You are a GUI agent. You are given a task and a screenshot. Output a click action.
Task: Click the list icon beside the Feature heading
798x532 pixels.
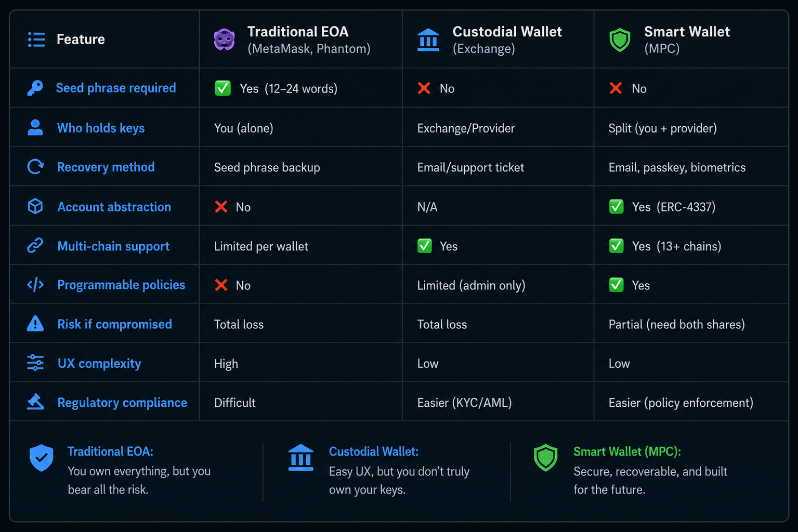coord(36,39)
